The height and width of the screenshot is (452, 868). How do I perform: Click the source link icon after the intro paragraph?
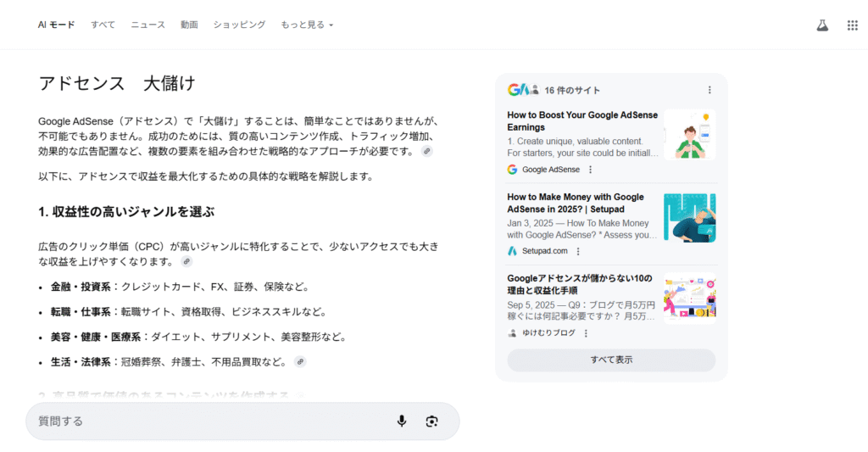(x=427, y=151)
